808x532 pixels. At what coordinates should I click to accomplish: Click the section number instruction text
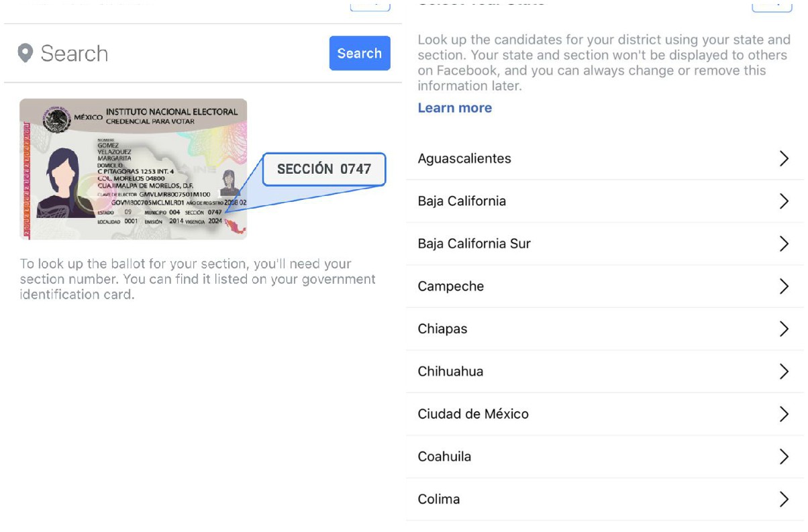(197, 279)
